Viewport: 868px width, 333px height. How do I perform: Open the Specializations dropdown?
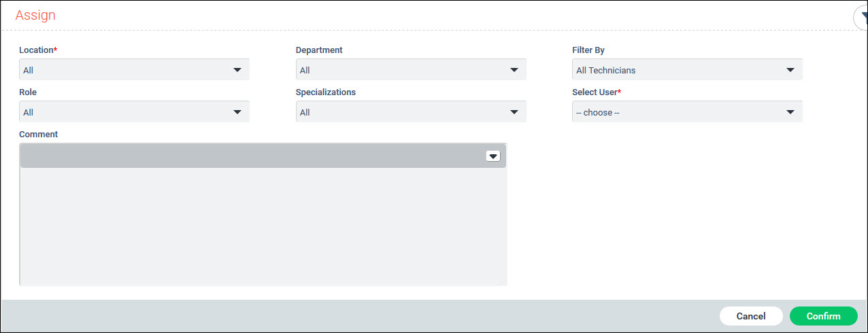(411, 112)
